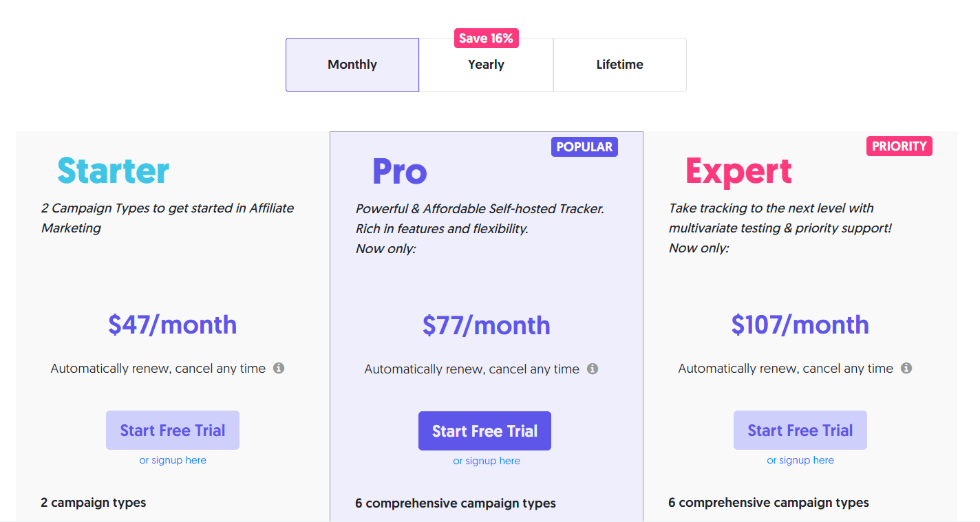Click the info icon beside Pro's renewal text
Screen dimensions: 980x522
[x=593, y=369]
